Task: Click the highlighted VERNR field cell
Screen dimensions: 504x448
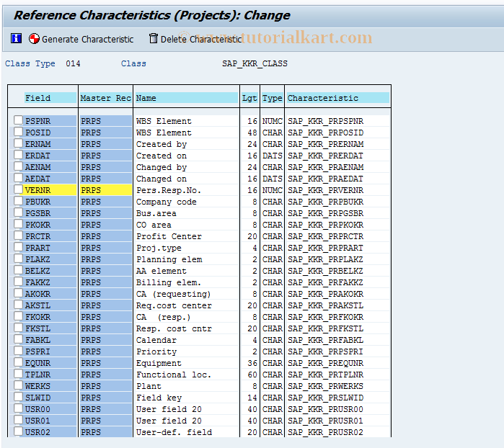Action: pyautogui.click(x=50, y=190)
